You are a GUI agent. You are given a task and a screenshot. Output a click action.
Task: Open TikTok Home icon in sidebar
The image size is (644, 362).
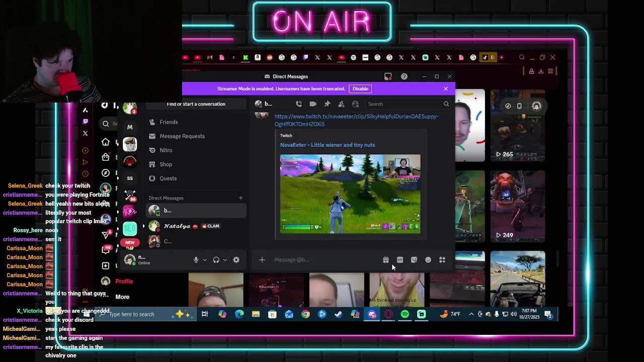(105, 142)
